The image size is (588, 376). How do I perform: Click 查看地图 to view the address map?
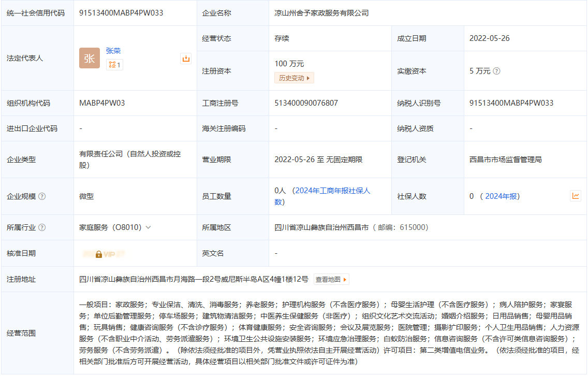pos(331,280)
